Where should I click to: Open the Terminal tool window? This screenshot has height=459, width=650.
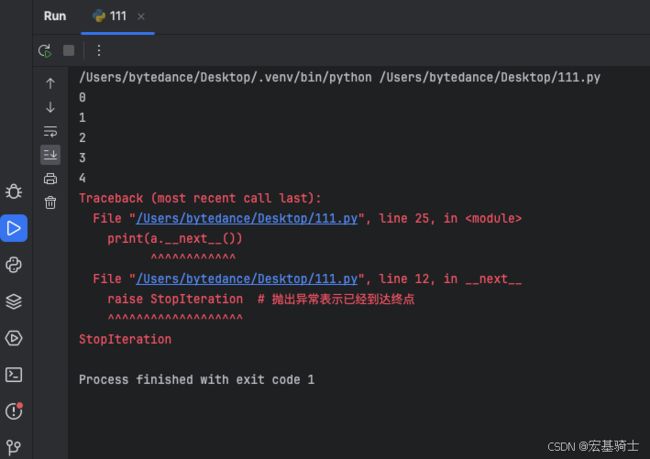pyautogui.click(x=14, y=375)
